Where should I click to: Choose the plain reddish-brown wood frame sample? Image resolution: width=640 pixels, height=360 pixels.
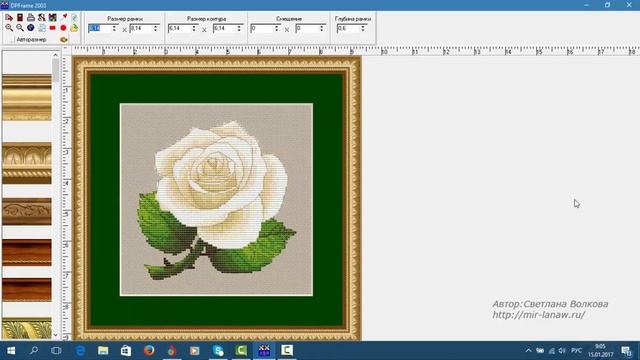(27, 290)
